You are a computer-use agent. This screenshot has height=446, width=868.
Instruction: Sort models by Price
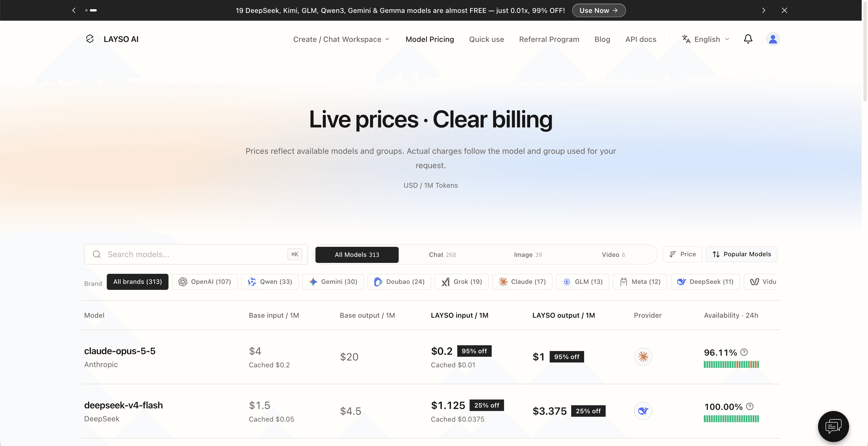[682, 254]
